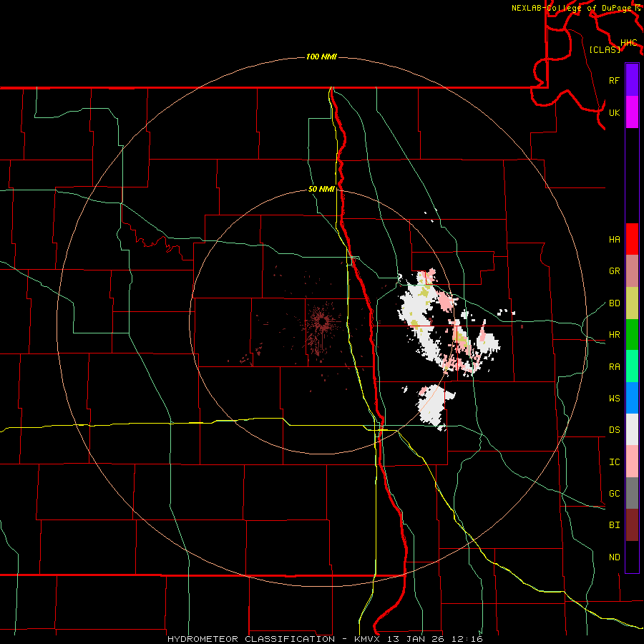The image size is (644, 644).
Task: Click the 'DS' legend label
Action: 614,430
